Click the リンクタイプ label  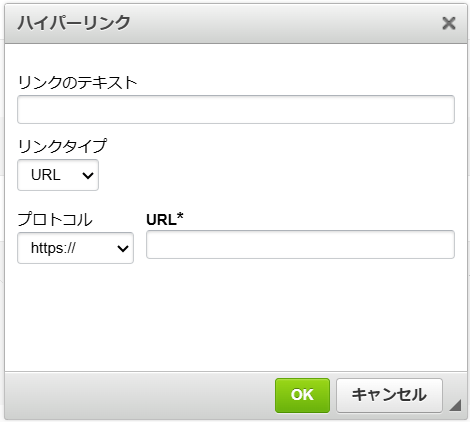coord(62,146)
